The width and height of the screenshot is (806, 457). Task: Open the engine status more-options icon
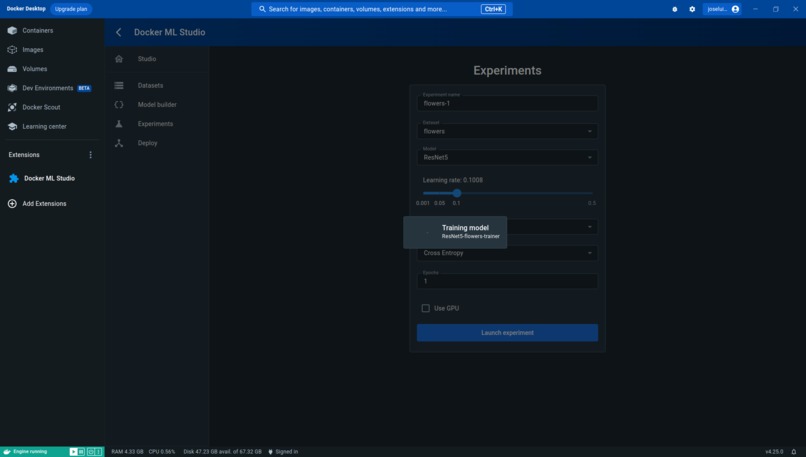[98, 452]
